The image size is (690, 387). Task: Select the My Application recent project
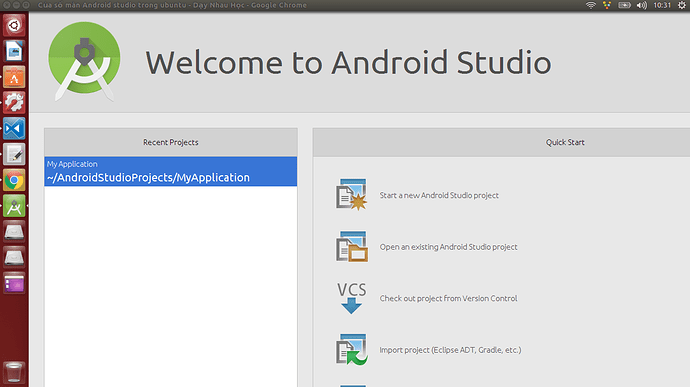click(x=171, y=171)
